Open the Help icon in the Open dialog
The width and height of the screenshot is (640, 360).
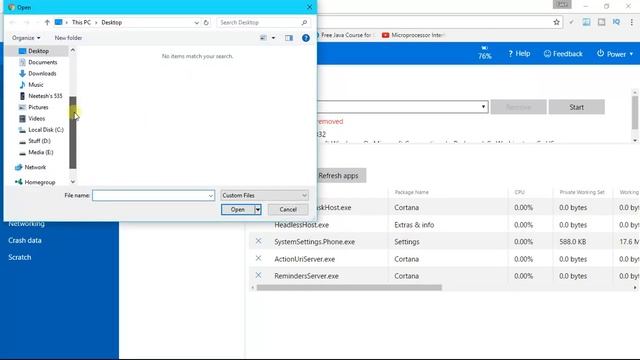tap(305, 38)
